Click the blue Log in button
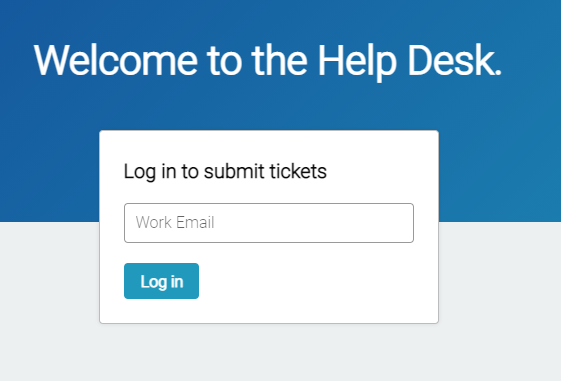 (x=161, y=281)
